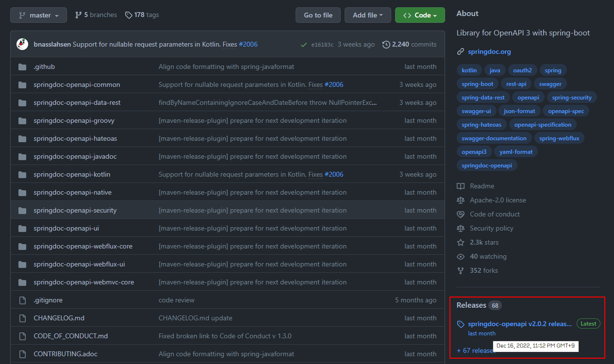
Task: Open the CHANGELOG.md file name
Action: 59,318
